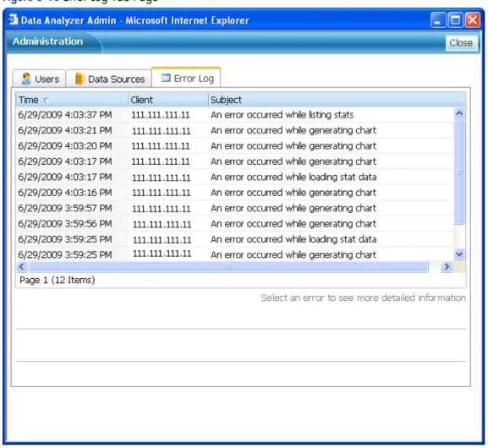Close the Internet Explorer window with red X

(473, 20)
